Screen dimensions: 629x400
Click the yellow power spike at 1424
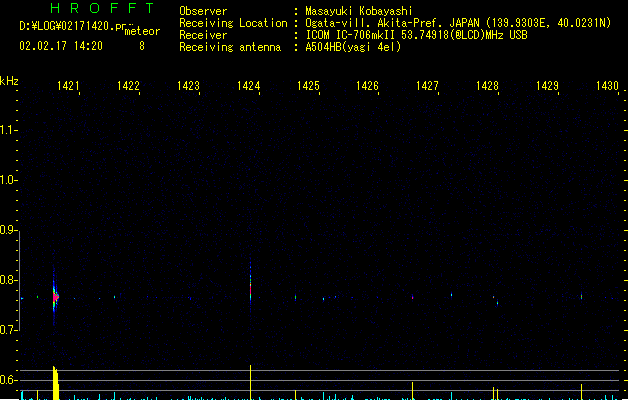click(x=251, y=382)
